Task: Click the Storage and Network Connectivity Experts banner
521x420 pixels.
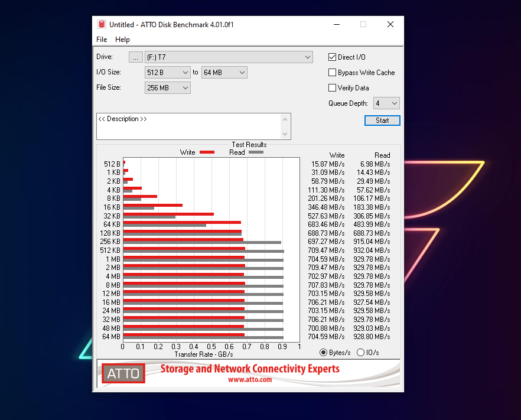Action: tap(250, 369)
